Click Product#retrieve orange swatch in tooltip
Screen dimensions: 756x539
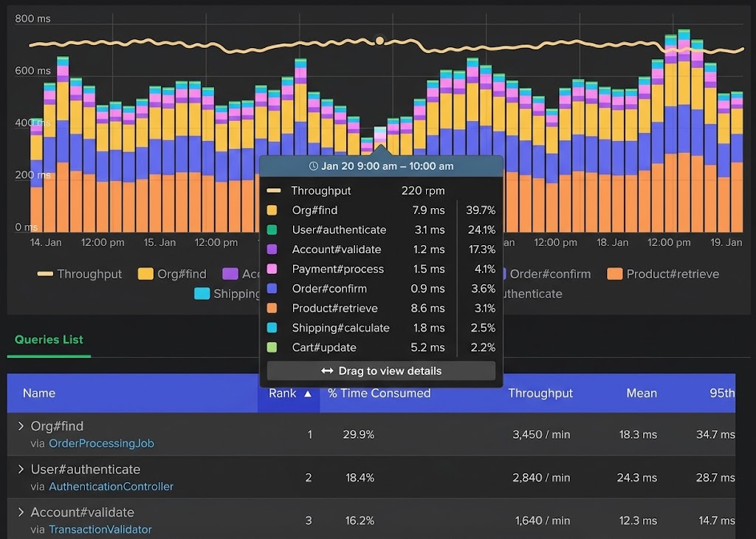point(272,308)
